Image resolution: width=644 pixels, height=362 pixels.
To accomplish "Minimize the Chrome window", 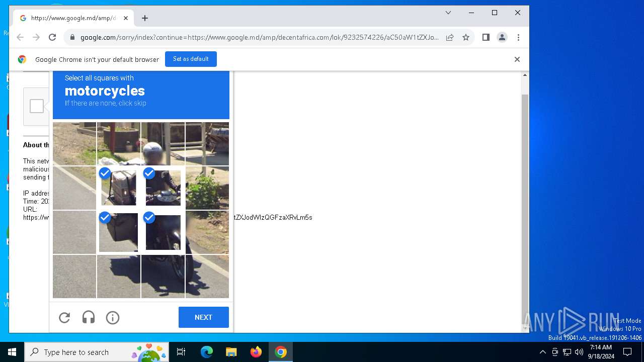I will pos(471,13).
